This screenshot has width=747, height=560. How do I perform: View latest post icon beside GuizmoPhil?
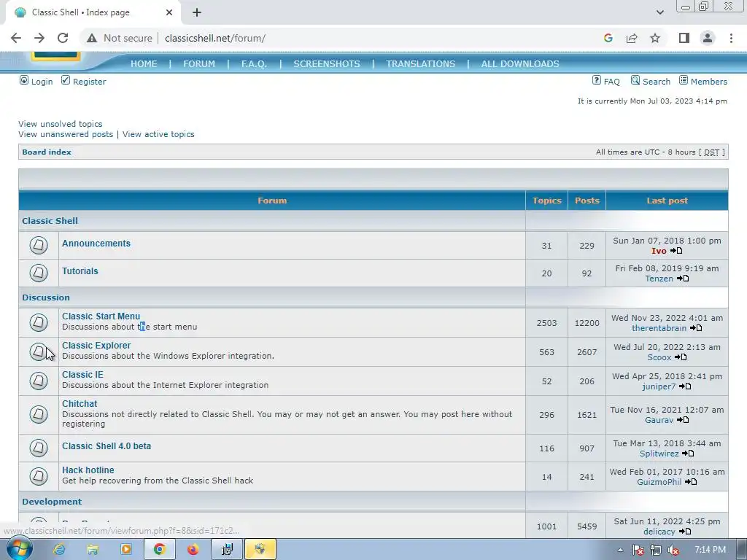pos(691,482)
